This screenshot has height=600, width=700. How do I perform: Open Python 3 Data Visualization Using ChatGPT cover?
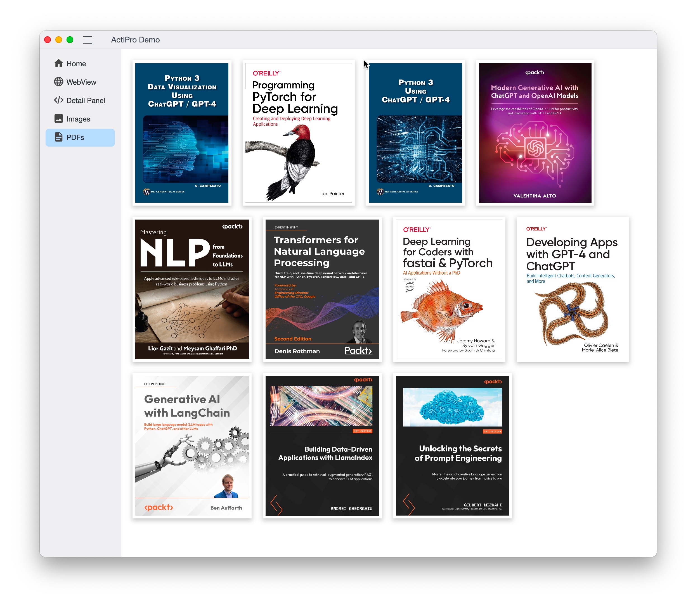click(x=182, y=133)
